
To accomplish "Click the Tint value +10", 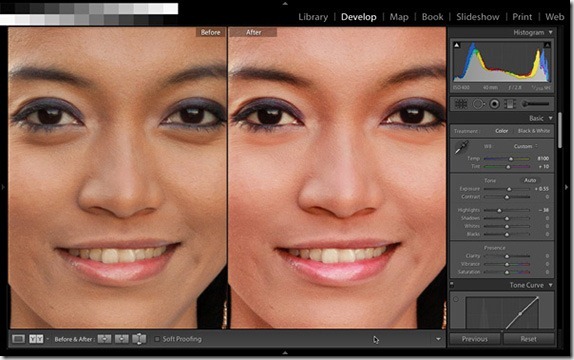I will 544,167.
